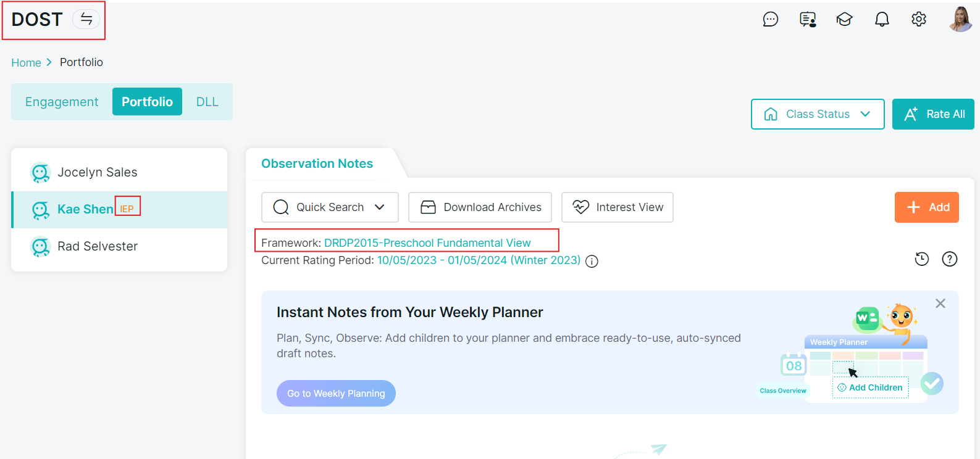Open the notifications bell
Viewport: 980px width, 459px height.
click(882, 20)
